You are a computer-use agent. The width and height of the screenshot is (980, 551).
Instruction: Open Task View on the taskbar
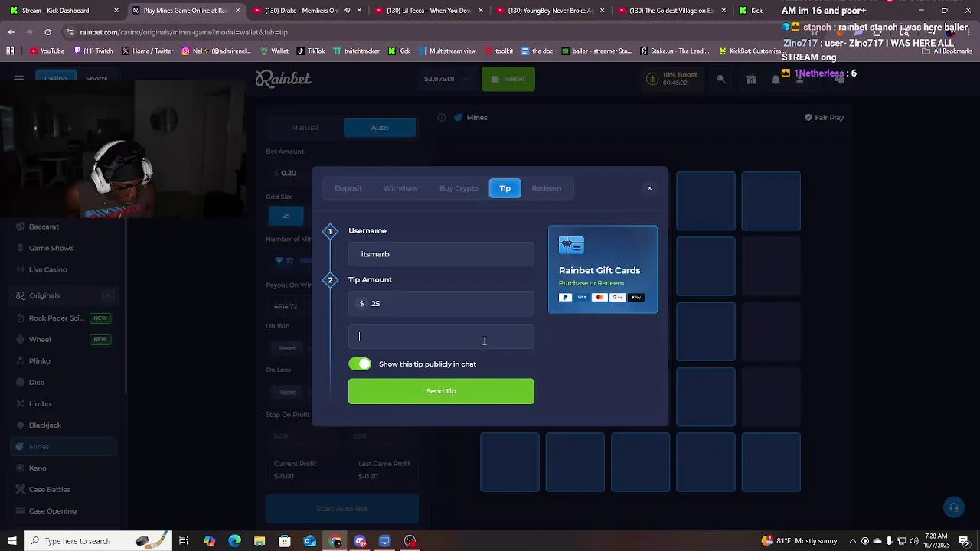[184, 541]
